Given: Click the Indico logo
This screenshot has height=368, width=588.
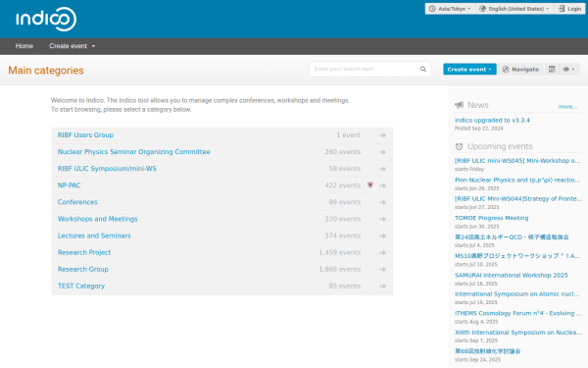Looking at the screenshot, I should [x=46, y=20].
